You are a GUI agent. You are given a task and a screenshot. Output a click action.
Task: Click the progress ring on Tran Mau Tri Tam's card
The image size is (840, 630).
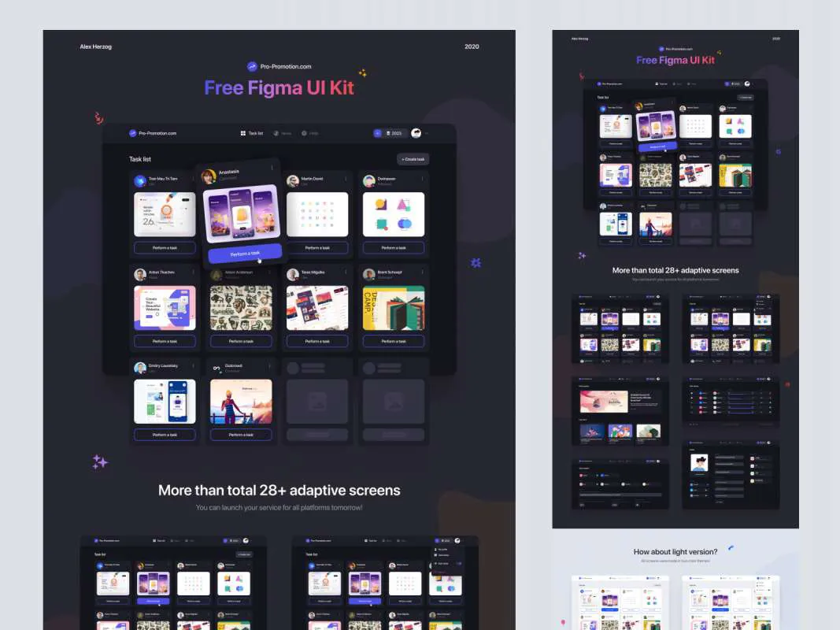165,210
